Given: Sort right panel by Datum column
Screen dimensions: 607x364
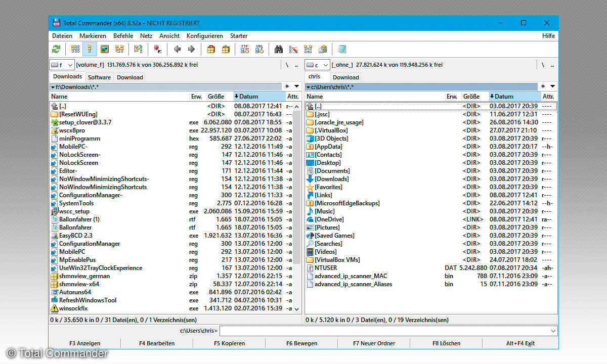Looking at the screenshot, I should (515, 96).
